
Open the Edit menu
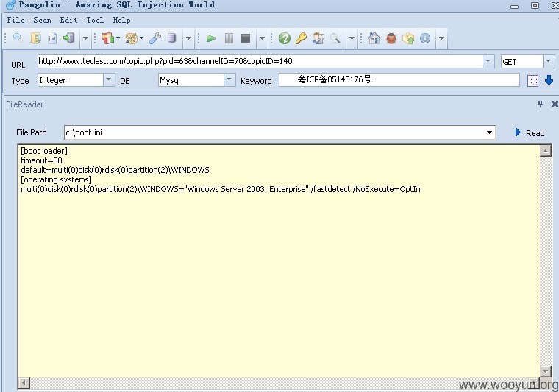pos(68,20)
